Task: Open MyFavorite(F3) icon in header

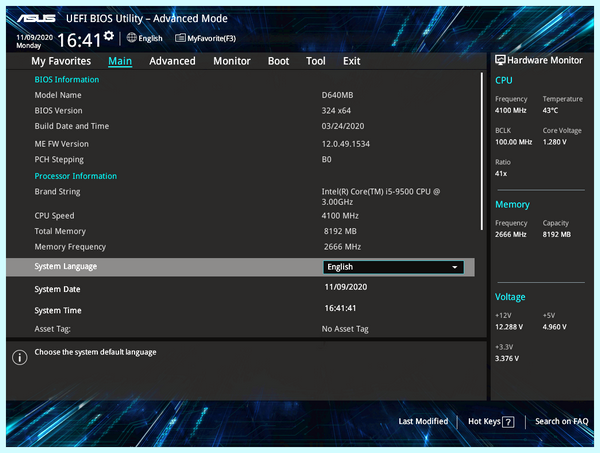Action: [x=180, y=38]
